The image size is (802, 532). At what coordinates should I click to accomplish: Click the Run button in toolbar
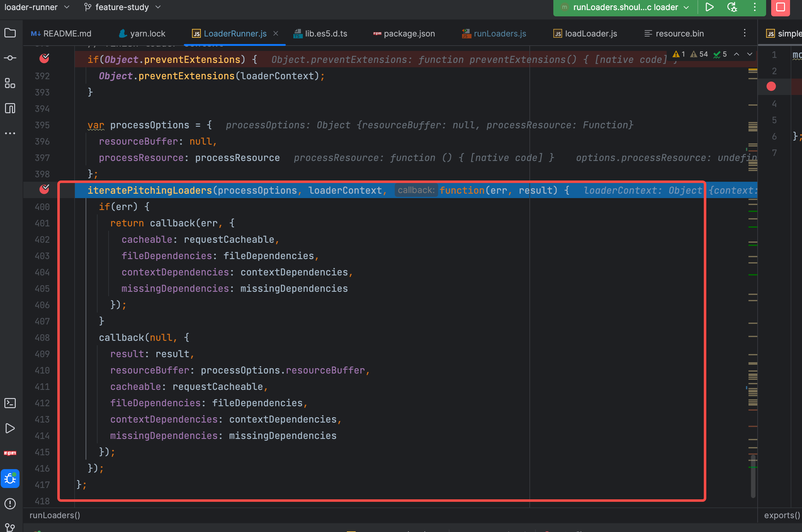click(709, 7)
